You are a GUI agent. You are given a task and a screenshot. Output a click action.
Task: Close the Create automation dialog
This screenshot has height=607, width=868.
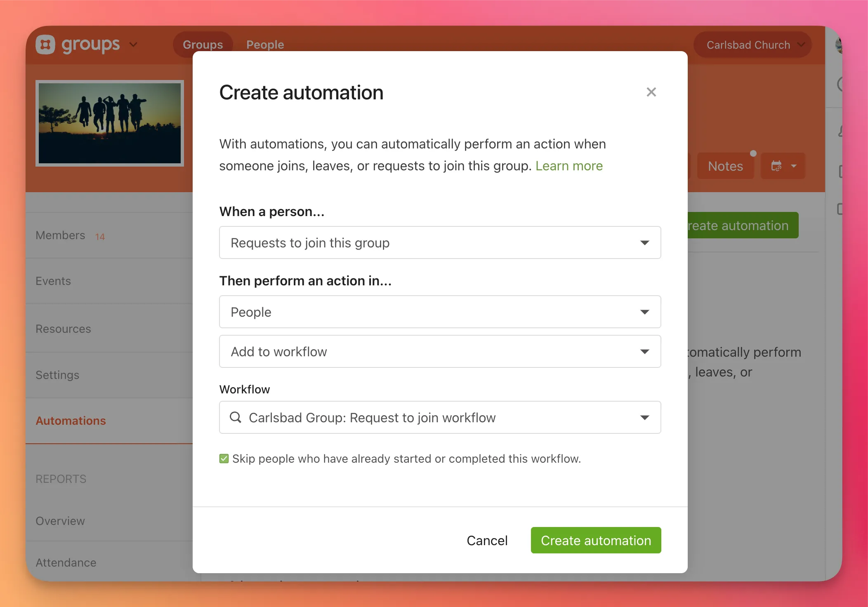(651, 92)
